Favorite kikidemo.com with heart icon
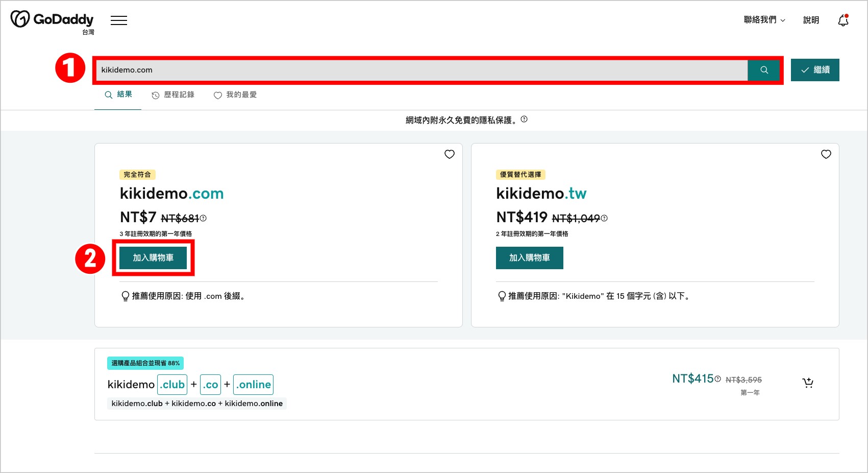This screenshot has width=868, height=473. click(450, 154)
